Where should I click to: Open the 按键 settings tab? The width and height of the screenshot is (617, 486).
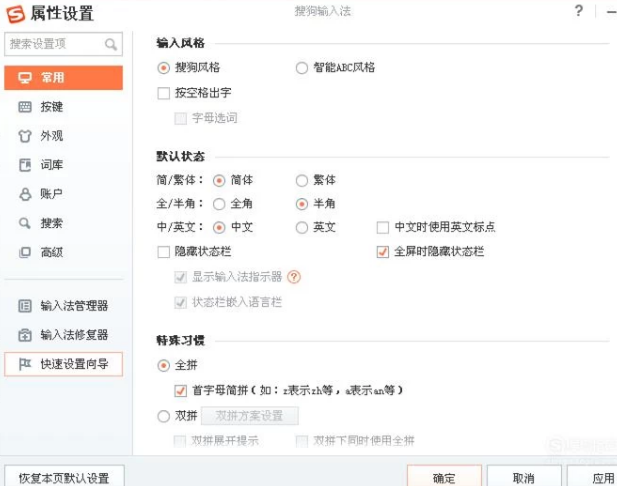point(63,107)
